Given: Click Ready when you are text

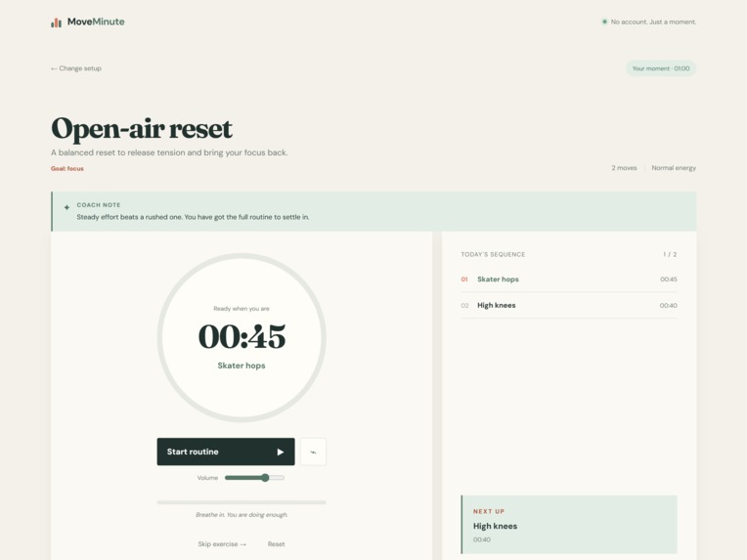Looking at the screenshot, I should click(242, 309).
